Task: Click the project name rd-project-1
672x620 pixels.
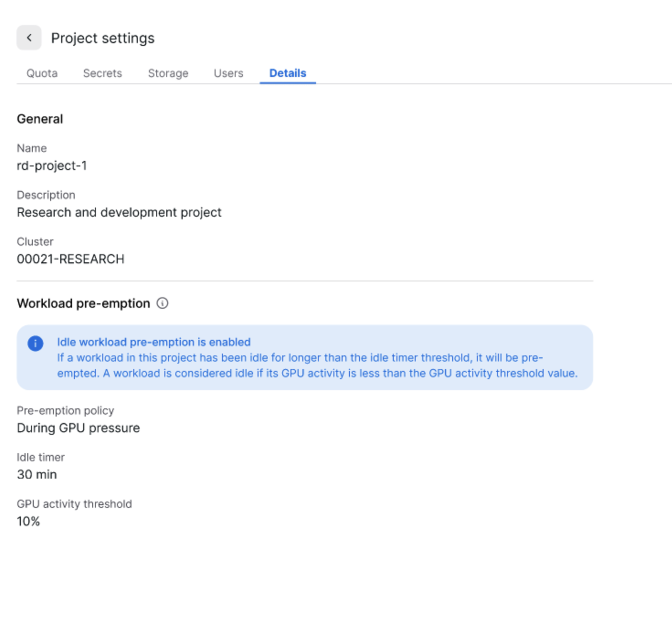Action: tap(52, 166)
